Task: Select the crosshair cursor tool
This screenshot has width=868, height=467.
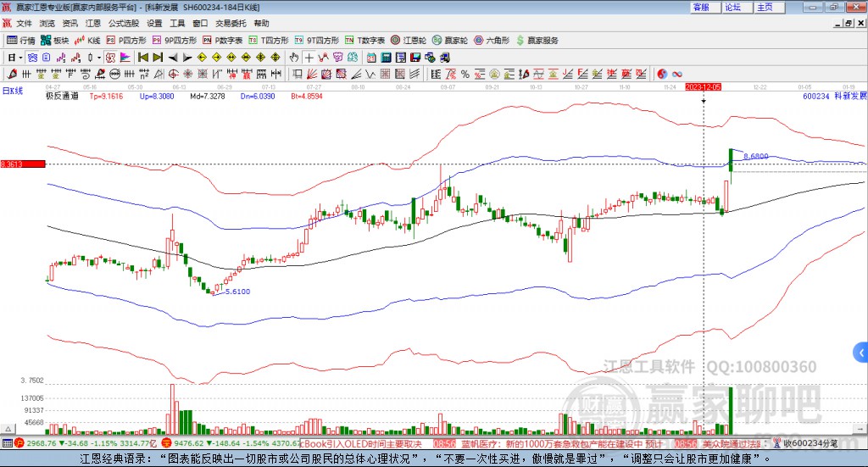Action: pos(309,58)
